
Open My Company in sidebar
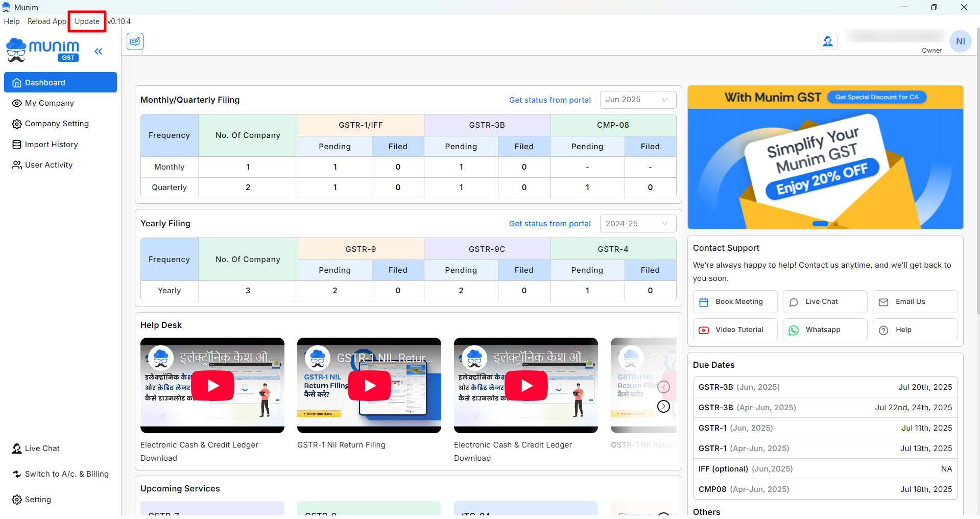60,103
